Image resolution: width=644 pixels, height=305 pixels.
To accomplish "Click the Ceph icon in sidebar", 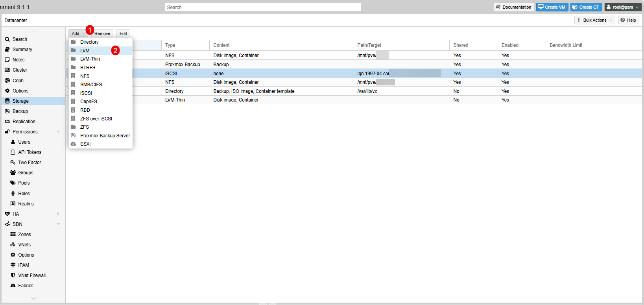I will (7, 81).
